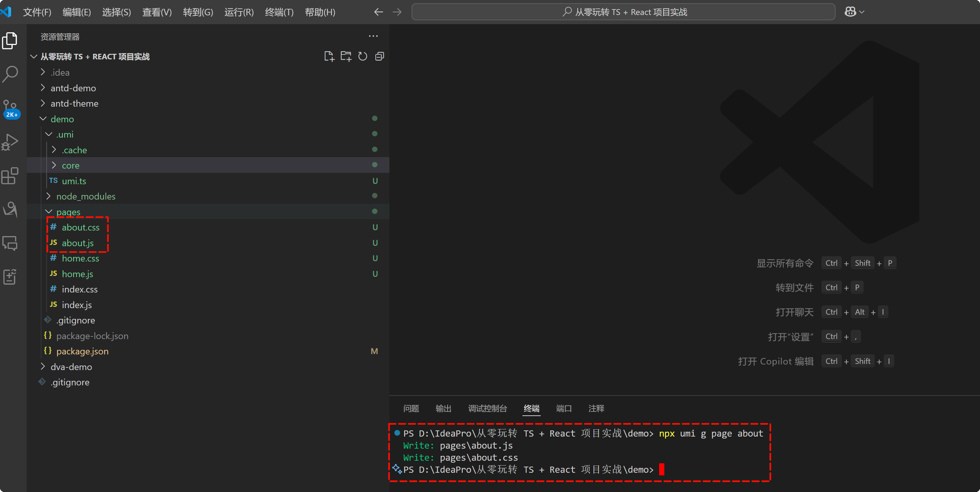This screenshot has height=492, width=980.
Task: Open the notebook-style icon at bottom of activity bar
Action: point(10,277)
